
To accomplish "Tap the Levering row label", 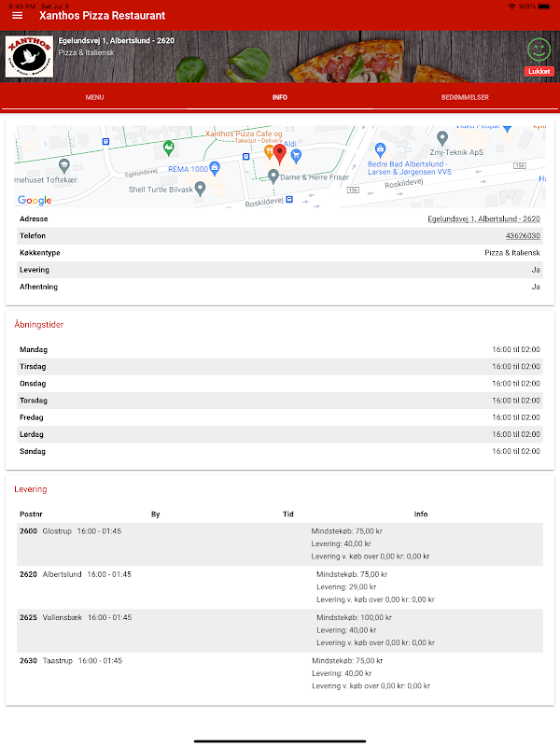I will pyautogui.click(x=35, y=270).
